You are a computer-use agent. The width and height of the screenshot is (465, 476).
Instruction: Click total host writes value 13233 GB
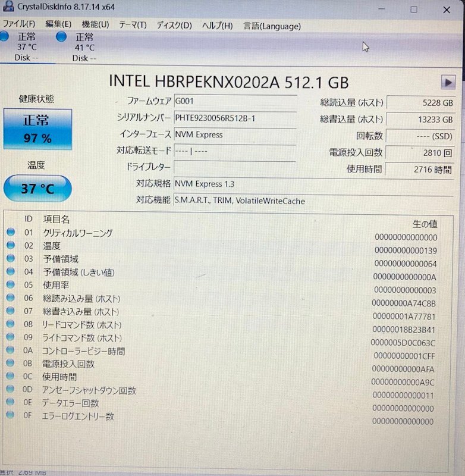pyautogui.click(x=421, y=120)
